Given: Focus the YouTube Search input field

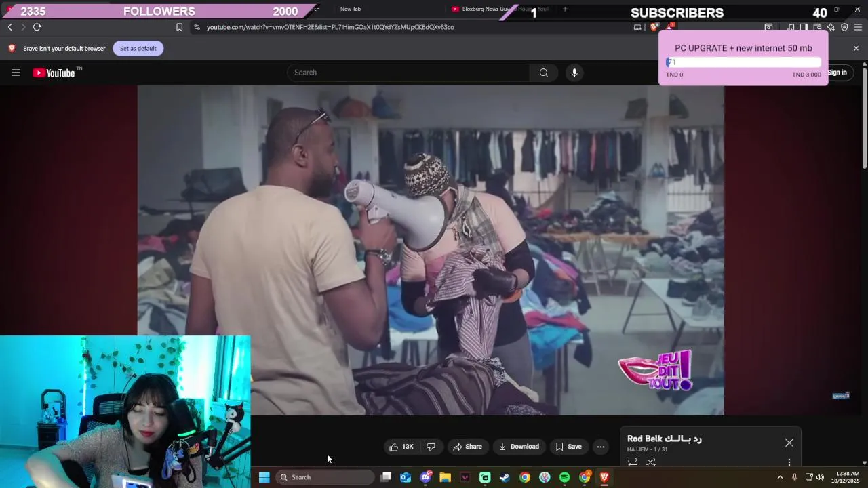Looking at the screenshot, I should [409, 73].
